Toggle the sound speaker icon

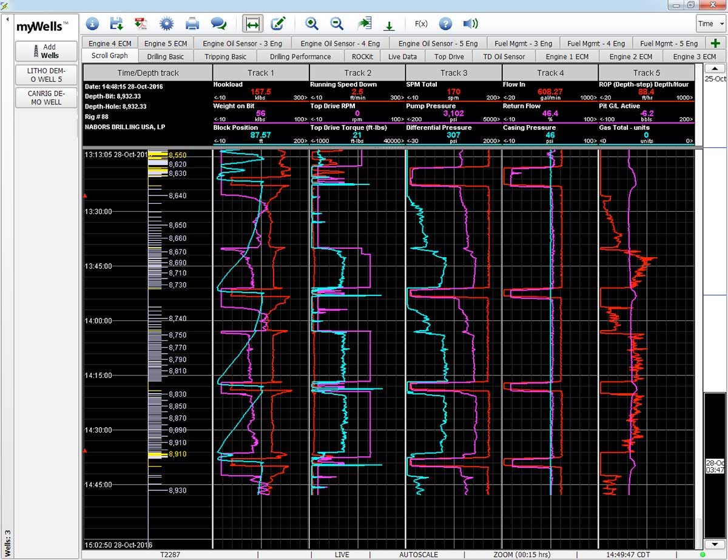pyautogui.click(x=470, y=24)
